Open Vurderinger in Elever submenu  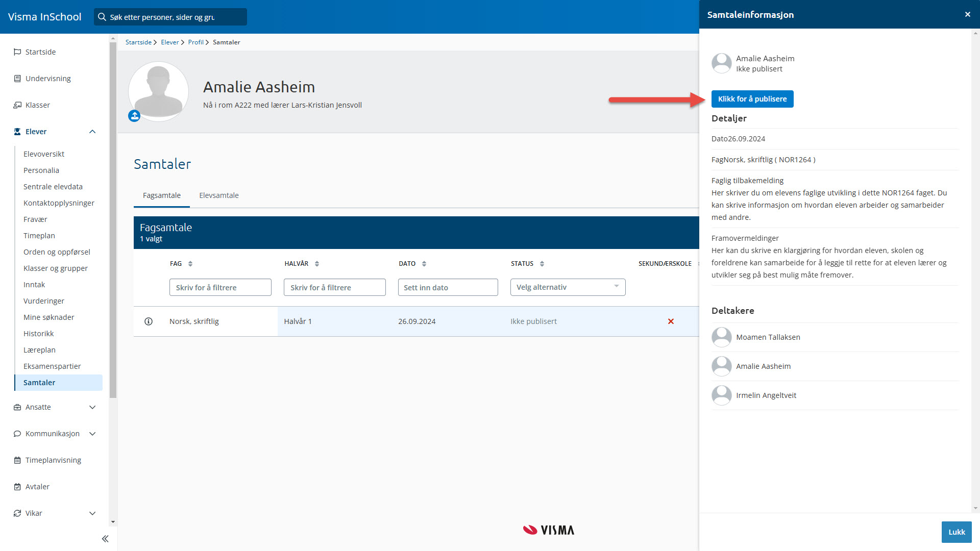(44, 301)
